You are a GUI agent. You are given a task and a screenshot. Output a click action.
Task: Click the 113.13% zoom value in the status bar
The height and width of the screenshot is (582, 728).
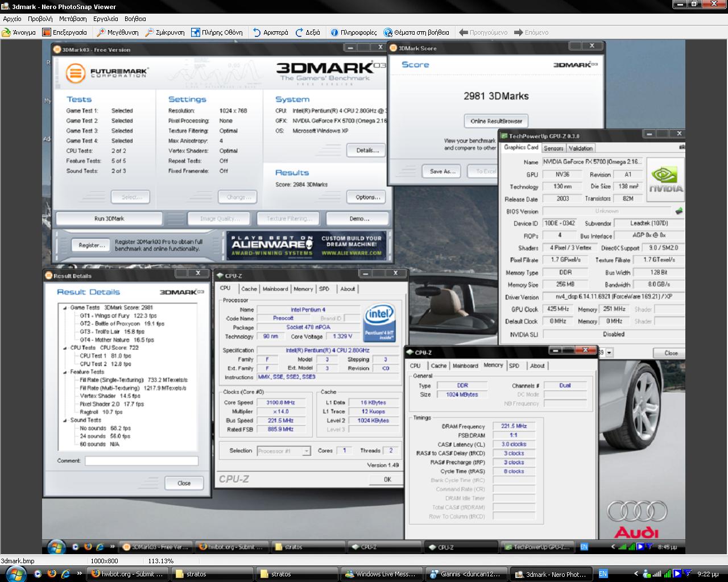pyautogui.click(x=160, y=561)
